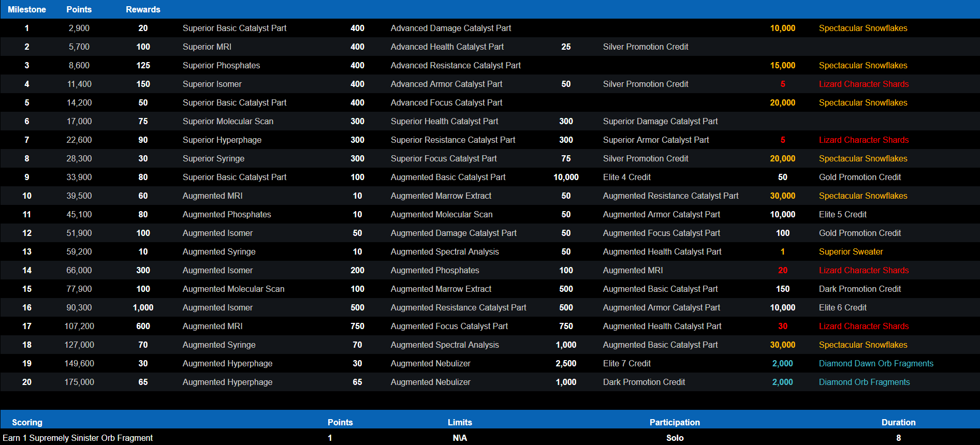
Task: Click Earn 1 Supremely Sinister Orb Fragment
Action: (78, 438)
